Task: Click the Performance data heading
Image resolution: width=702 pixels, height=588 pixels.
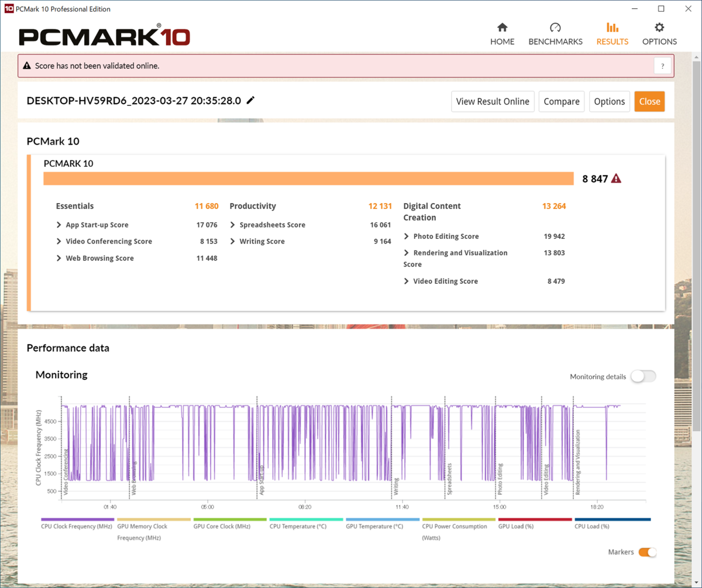Action: tap(68, 348)
